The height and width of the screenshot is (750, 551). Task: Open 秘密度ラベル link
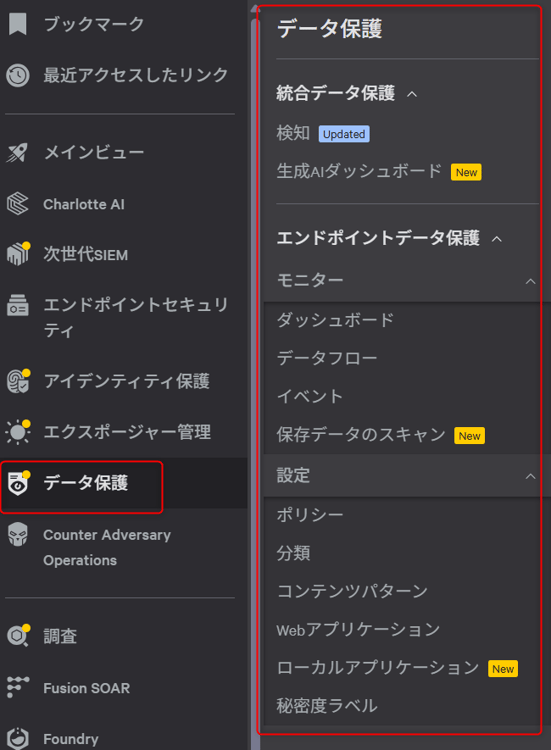click(x=327, y=706)
